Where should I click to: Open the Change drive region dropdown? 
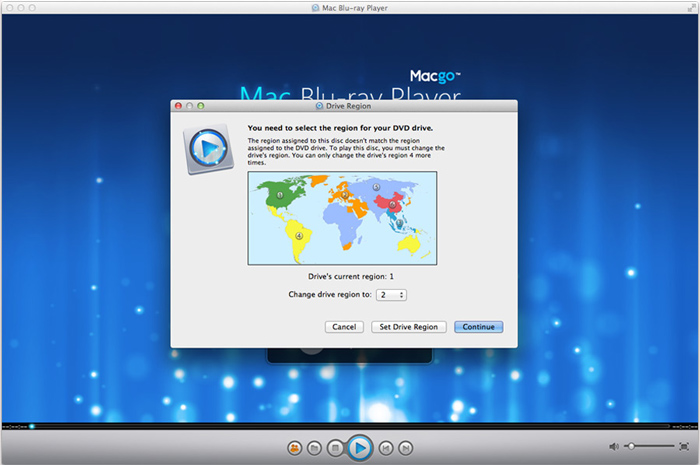click(392, 295)
